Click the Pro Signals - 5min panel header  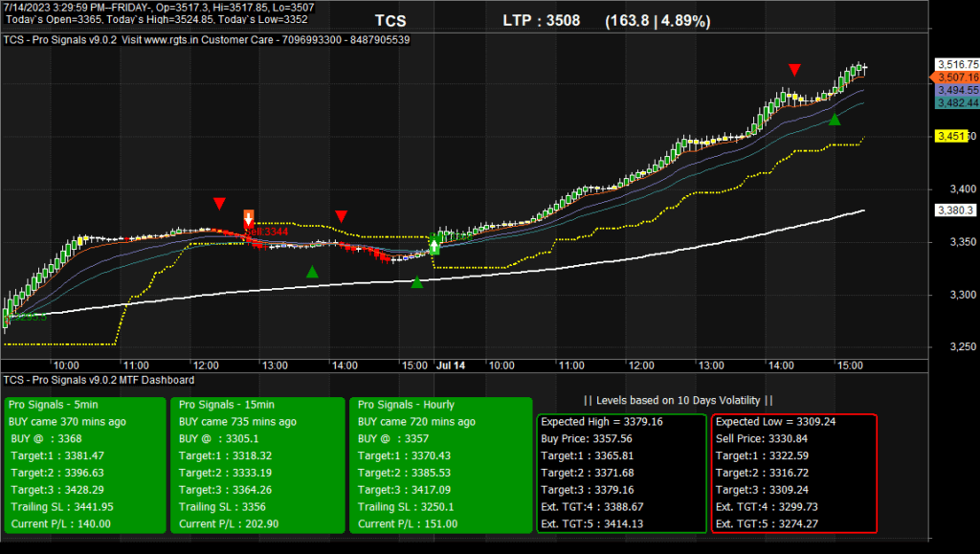point(54,405)
